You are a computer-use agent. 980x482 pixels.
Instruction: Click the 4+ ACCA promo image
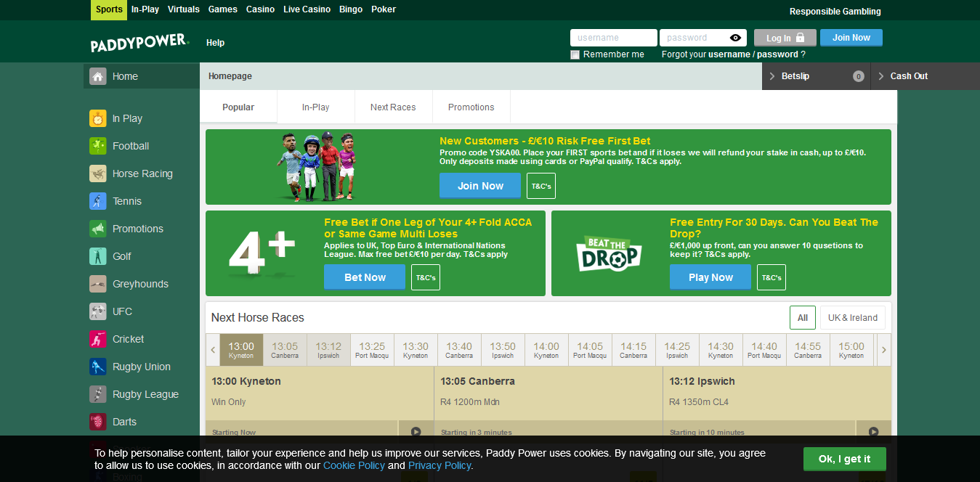(262, 254)
